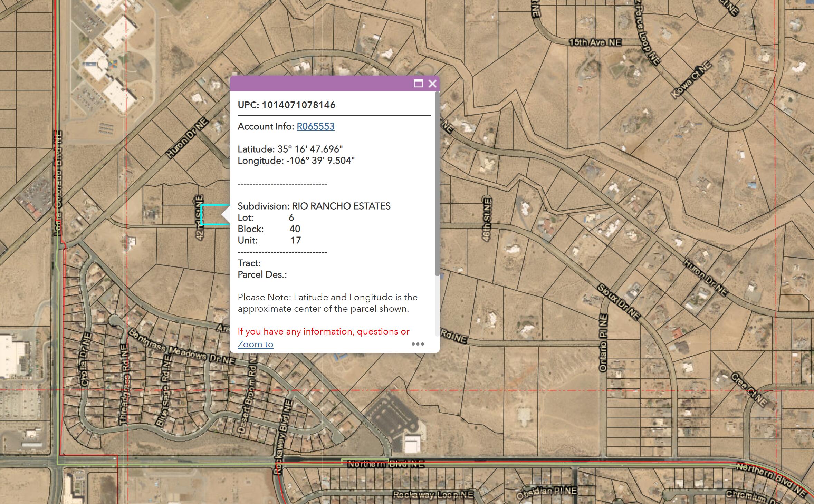Click the Lot value 6
The width and height of the screenshot is (814, 504).
[291, 217]
